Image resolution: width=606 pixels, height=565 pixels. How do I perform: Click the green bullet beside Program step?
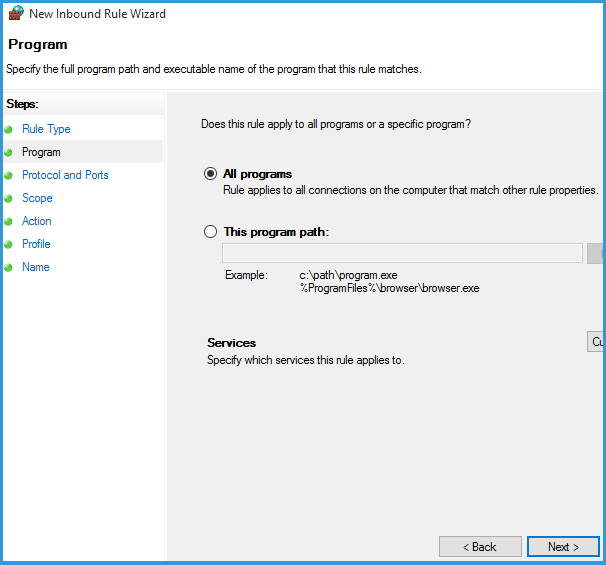coord(9,153)
